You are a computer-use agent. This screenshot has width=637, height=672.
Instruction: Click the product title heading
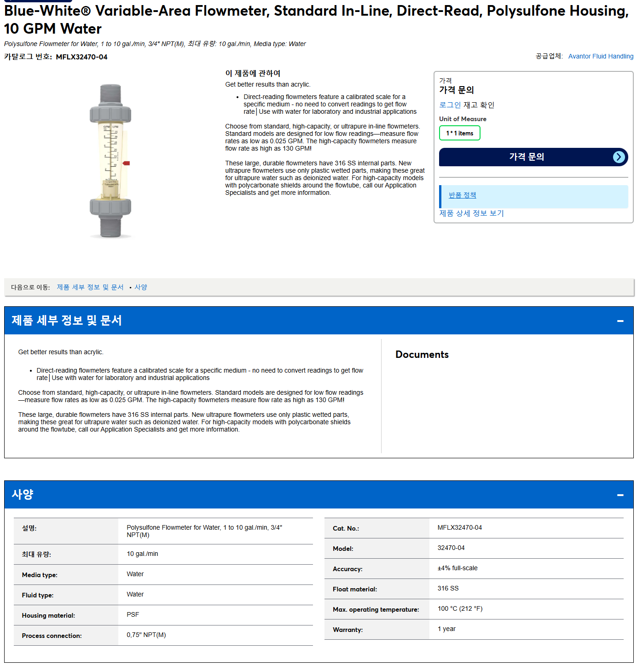pos(316,19)
